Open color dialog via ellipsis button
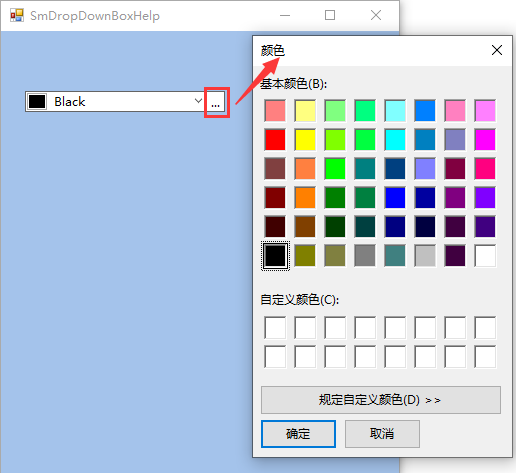 pyautogui.click(x=216, y=102)
